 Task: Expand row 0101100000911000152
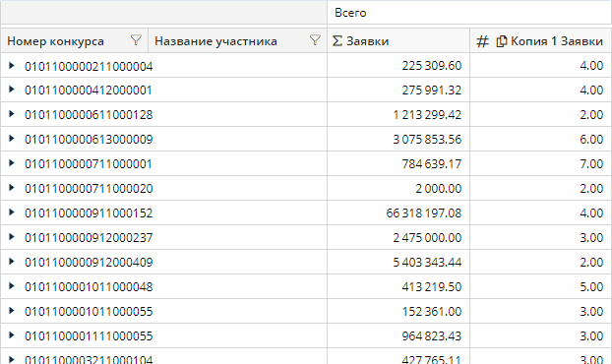coord(12,212)
